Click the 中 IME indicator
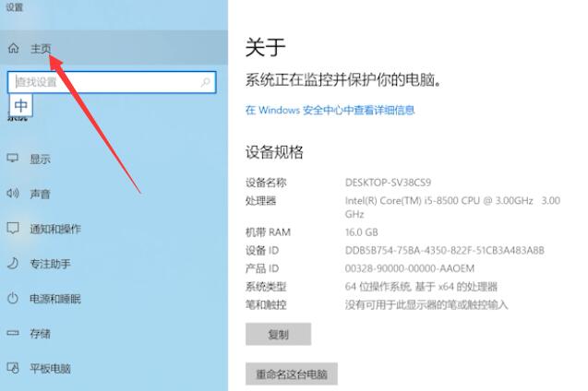 click(21, 106)
